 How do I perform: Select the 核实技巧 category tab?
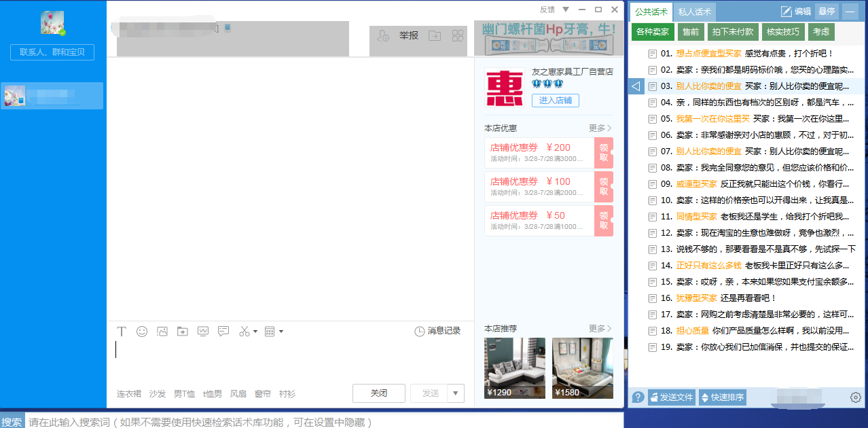(782, 32)
